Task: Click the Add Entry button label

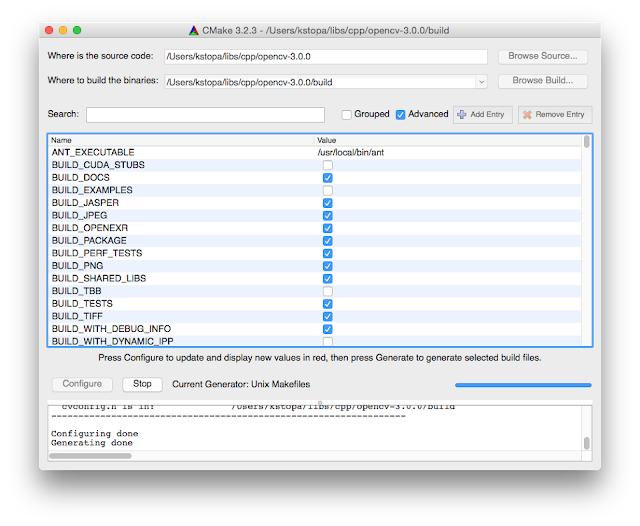Action: click(487, 115)
